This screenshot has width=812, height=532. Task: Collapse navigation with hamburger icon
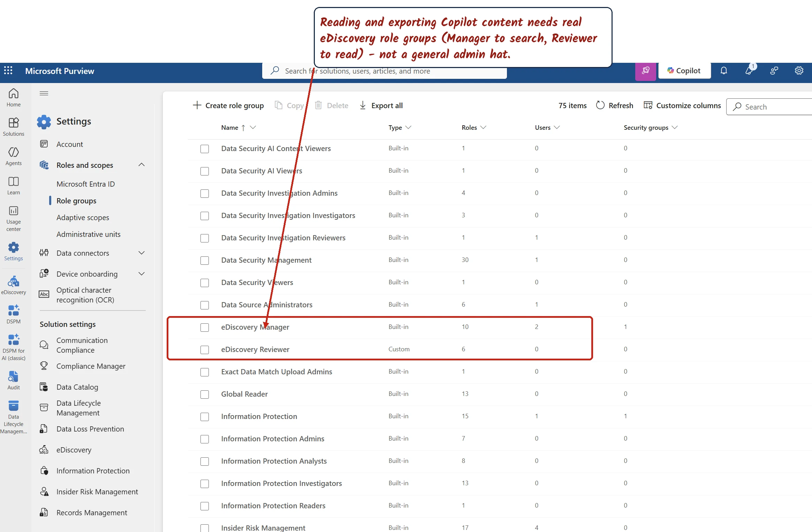[44, 93]
